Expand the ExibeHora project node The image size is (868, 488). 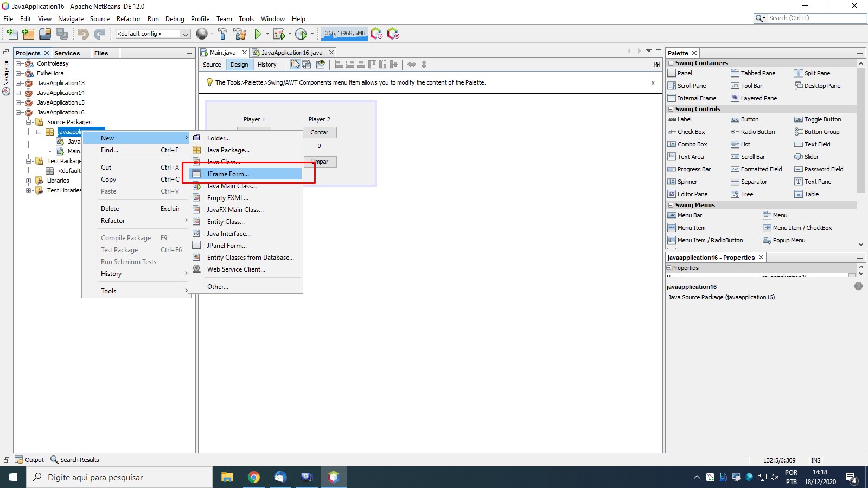tap(18, 73)
